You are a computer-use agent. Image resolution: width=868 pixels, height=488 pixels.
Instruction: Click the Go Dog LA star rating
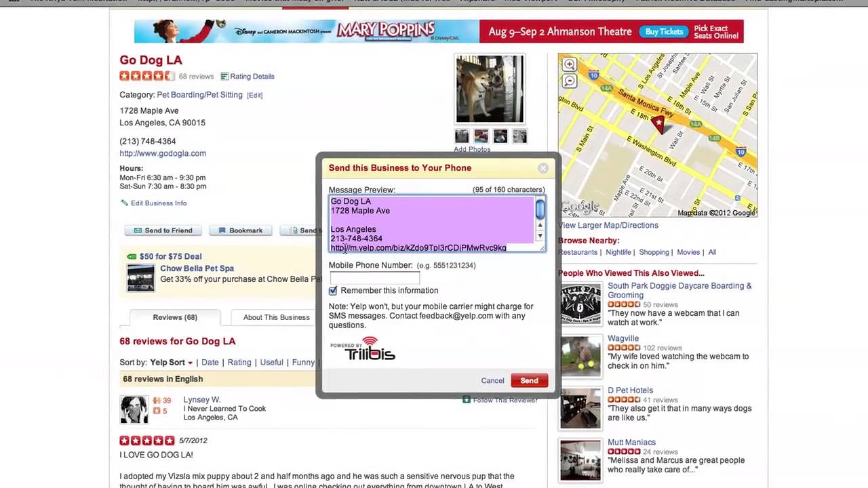(x=147, y=76)
